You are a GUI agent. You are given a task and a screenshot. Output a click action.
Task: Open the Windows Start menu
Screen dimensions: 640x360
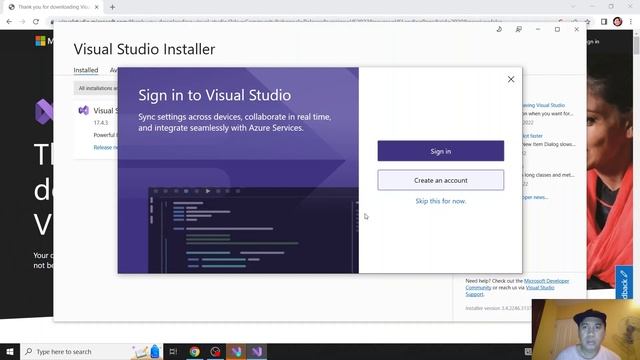click(x=10, y=351)
